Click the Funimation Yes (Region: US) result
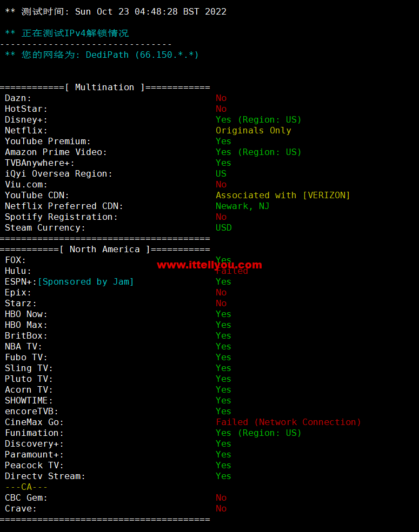This screenshot has height=532, width=419. click(x=258, y=433)
